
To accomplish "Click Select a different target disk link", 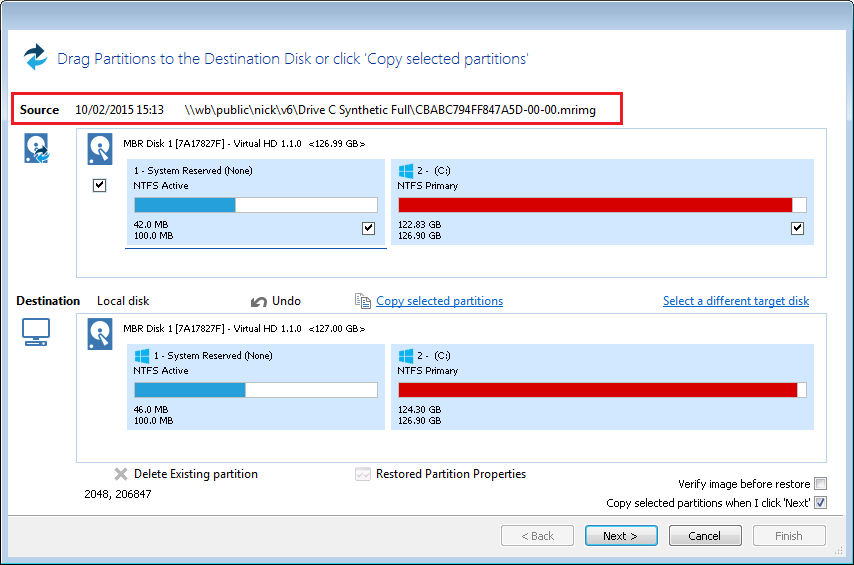I will click(x=735, y=301).
